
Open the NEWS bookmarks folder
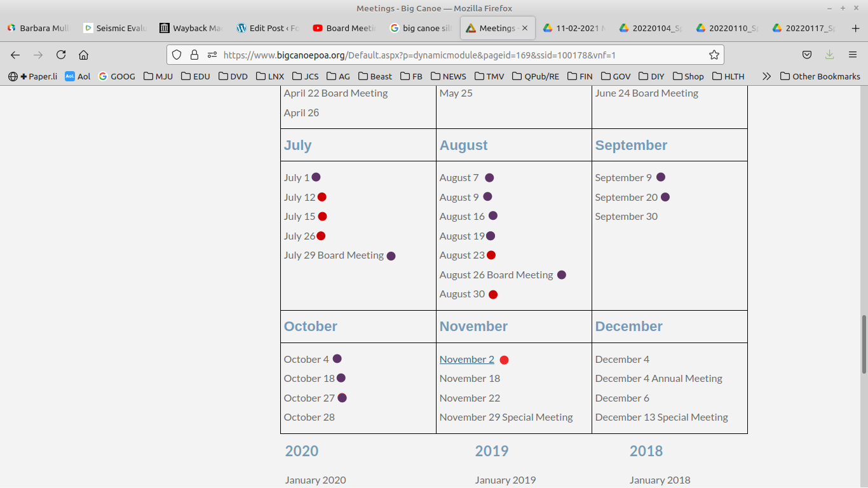click(x=448, y=76)
